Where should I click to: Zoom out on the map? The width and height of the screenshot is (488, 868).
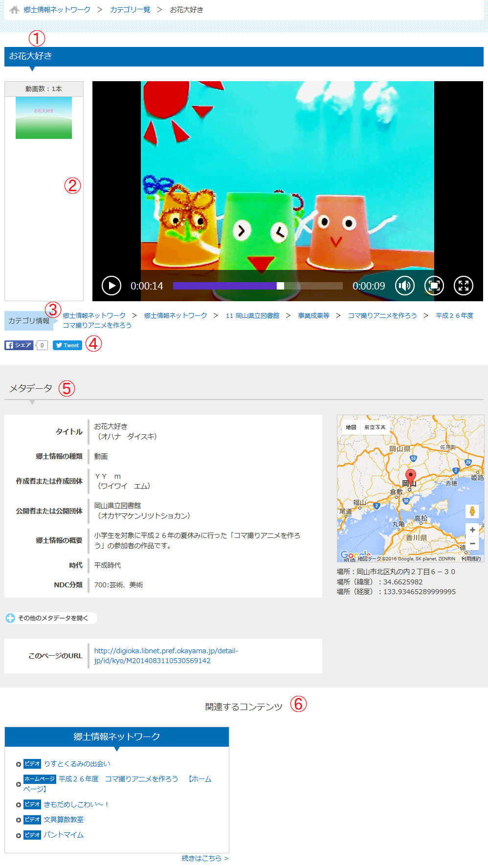(x=472, y=544)
